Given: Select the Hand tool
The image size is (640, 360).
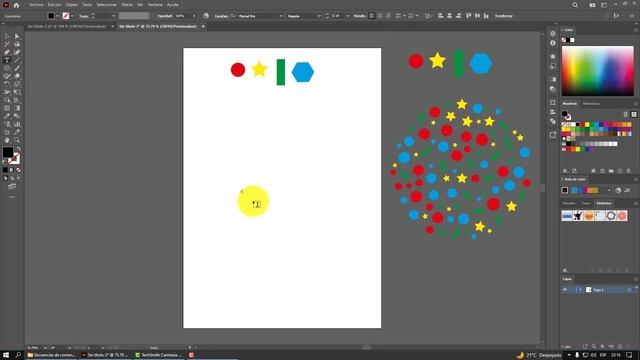Looking at the screenshot, I should [7, 140].
